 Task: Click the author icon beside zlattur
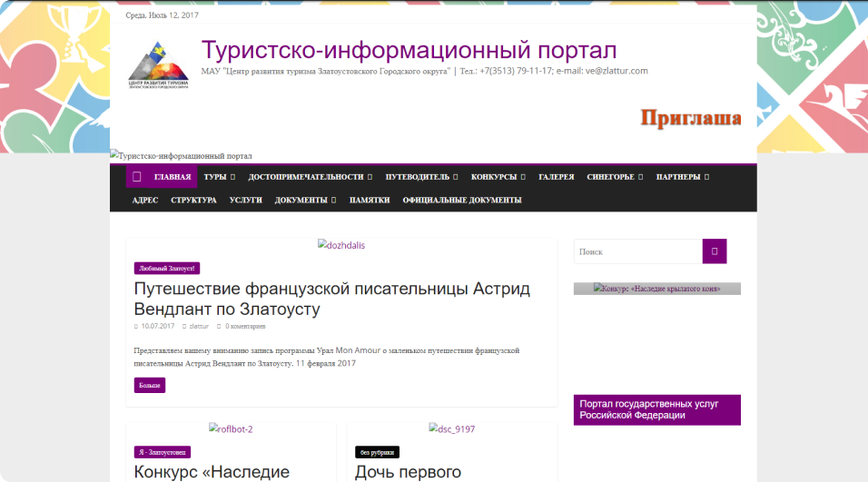click(x=184, y=326)
